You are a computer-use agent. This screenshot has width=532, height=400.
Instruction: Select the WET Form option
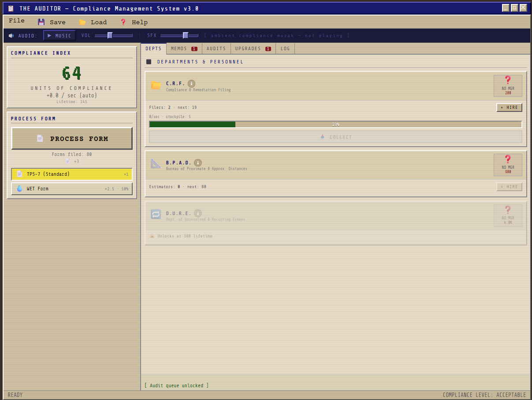[72, 189]
